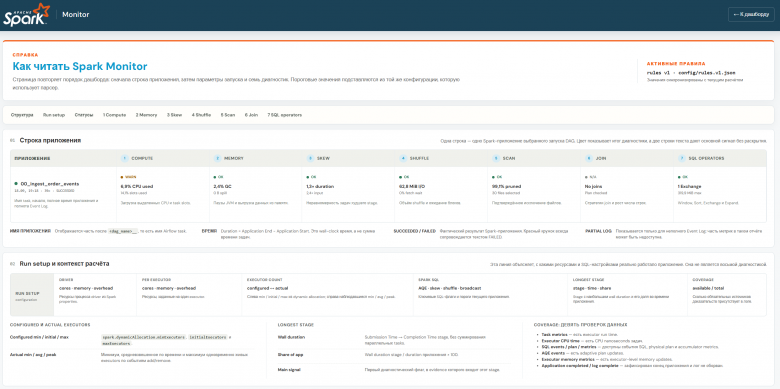Click the spark.dynamicAllocation.minExecutors code snippet
780x389 pixels.
click(x=143, y=337)
